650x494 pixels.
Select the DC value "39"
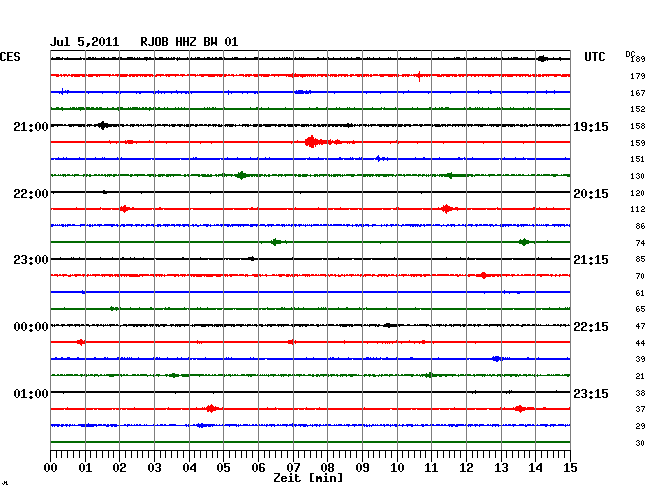click(x=640, y=359)
